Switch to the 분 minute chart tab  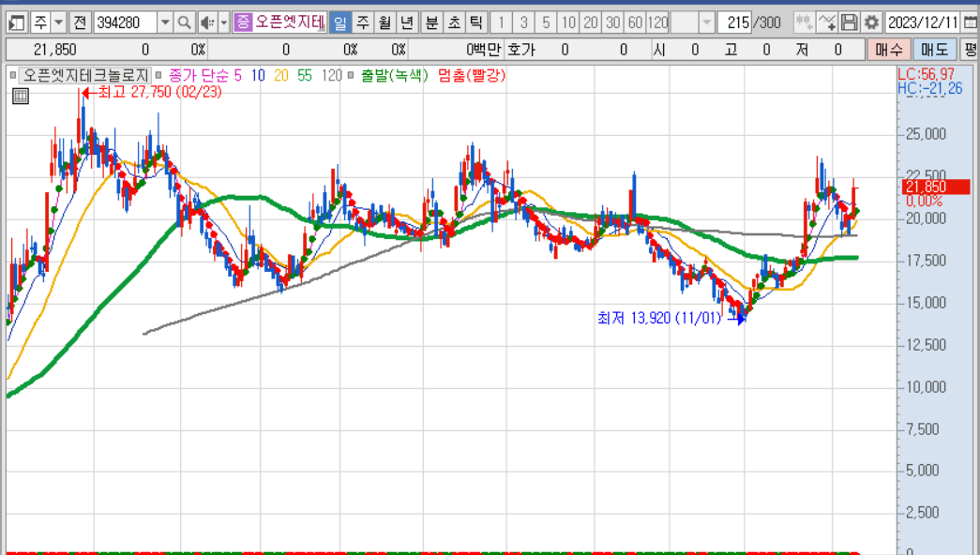click(x=432, y=23)
